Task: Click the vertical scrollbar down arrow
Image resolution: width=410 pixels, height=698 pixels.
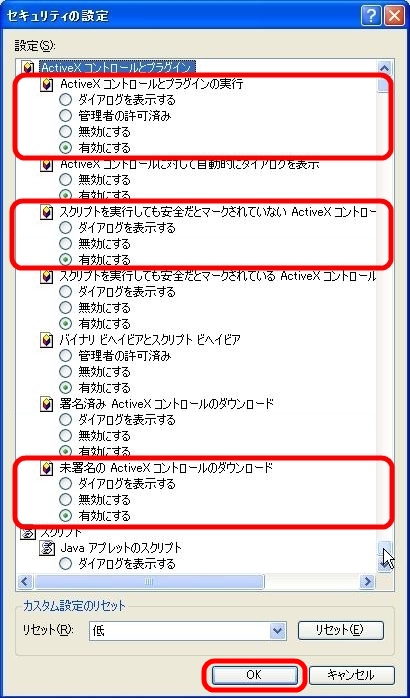Action: tap(383, 565)
